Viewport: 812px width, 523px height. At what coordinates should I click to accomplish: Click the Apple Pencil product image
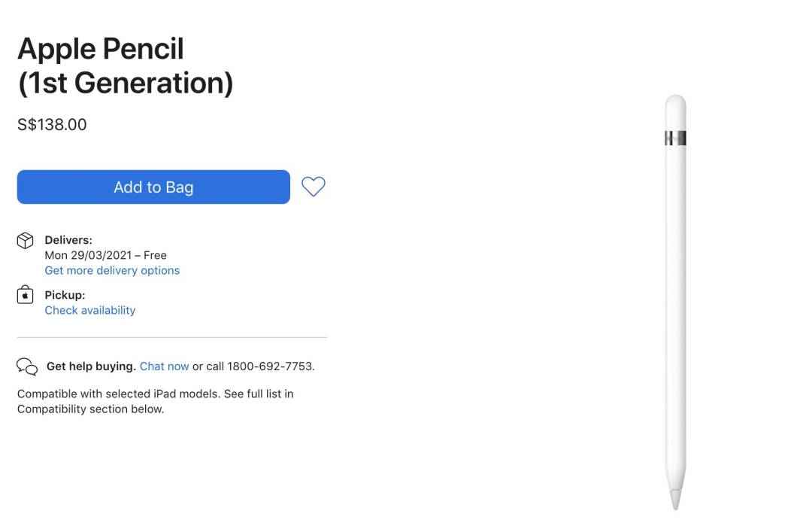(x=675, y=301)
